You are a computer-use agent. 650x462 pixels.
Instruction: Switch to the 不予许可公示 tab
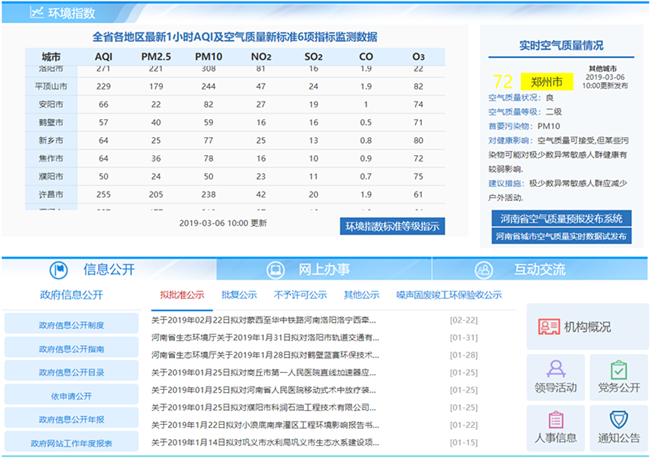click(299, 295)
